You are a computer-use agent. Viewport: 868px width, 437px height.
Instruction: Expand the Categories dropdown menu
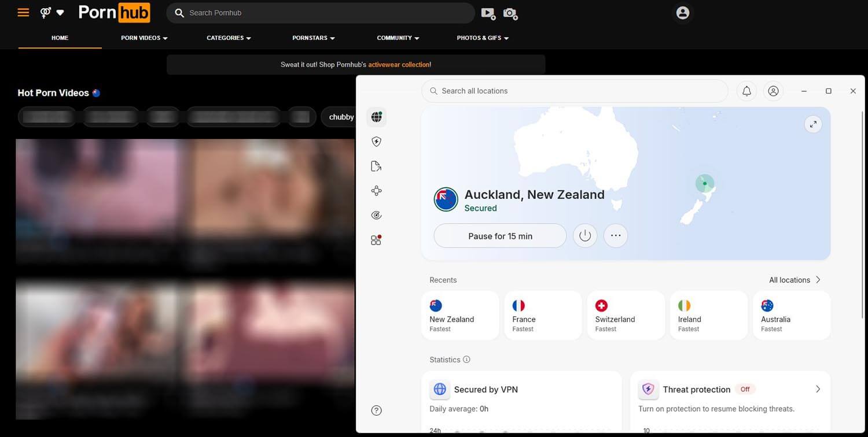point(229,38)
